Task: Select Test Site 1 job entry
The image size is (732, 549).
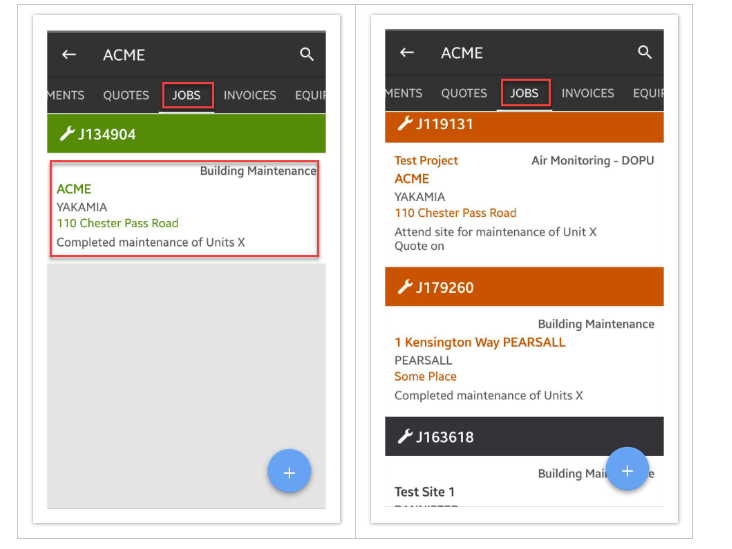Action: pyautogui.click(x=424, y=492)
